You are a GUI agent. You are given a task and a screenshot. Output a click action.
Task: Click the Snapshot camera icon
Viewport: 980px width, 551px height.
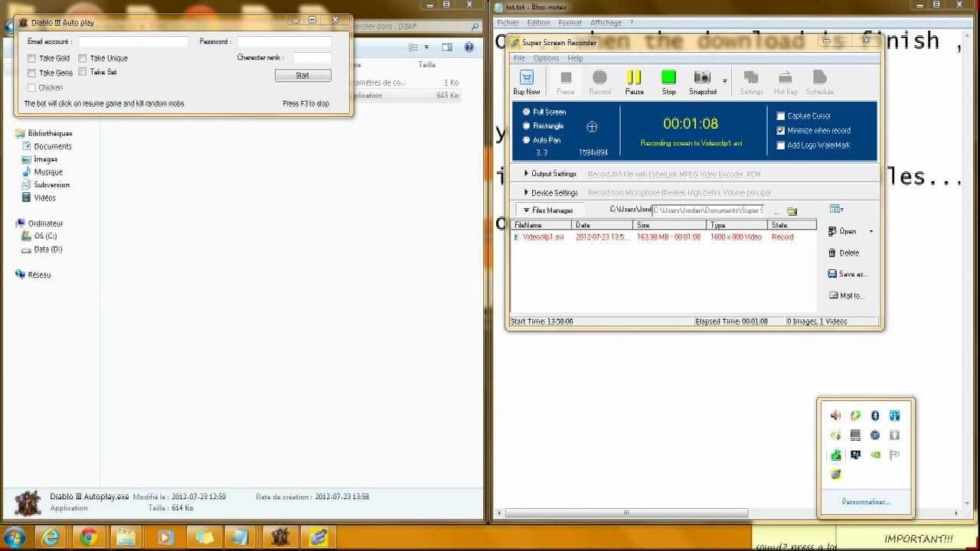point(702,77)
